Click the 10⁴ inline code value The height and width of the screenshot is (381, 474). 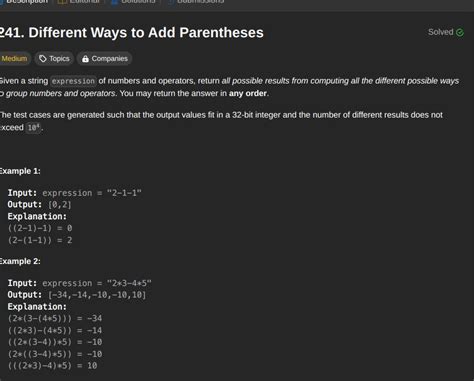(34, 127)
